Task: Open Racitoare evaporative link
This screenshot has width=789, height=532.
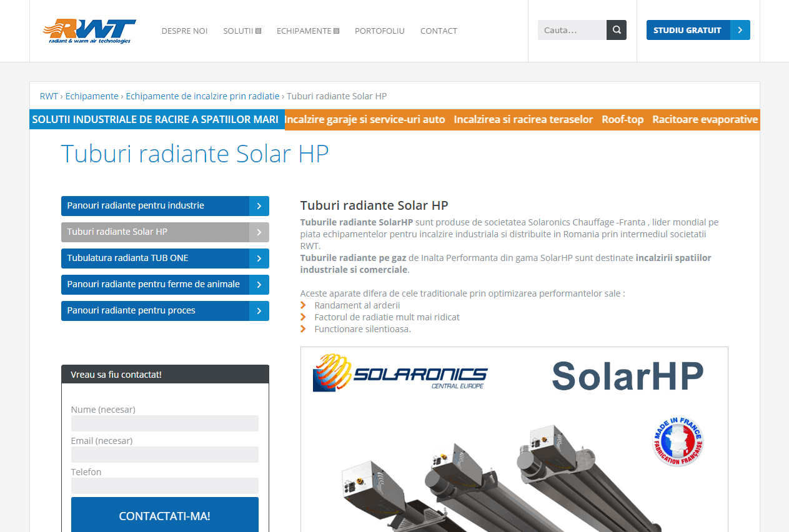Action: (x=705, y=119)
